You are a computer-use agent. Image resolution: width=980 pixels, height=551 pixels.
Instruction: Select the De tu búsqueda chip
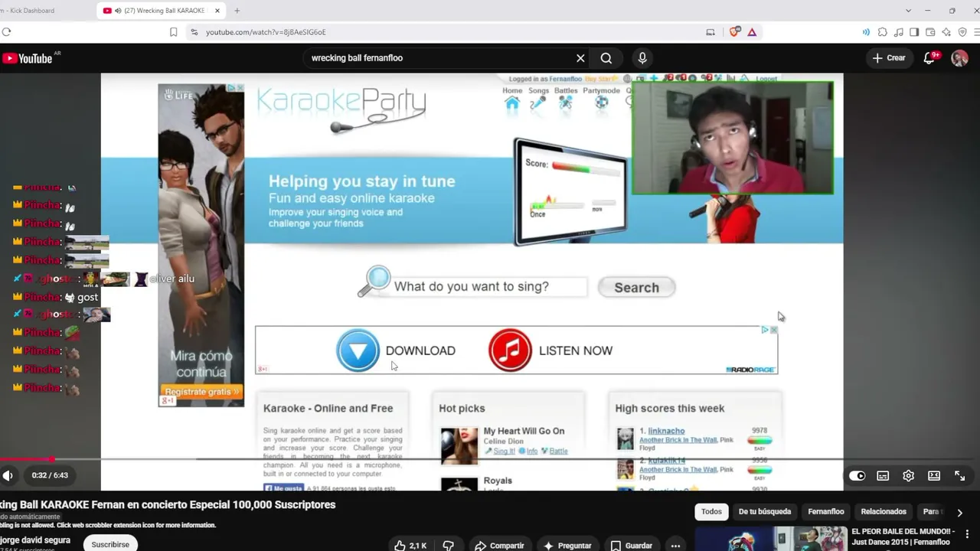[764, 512]
